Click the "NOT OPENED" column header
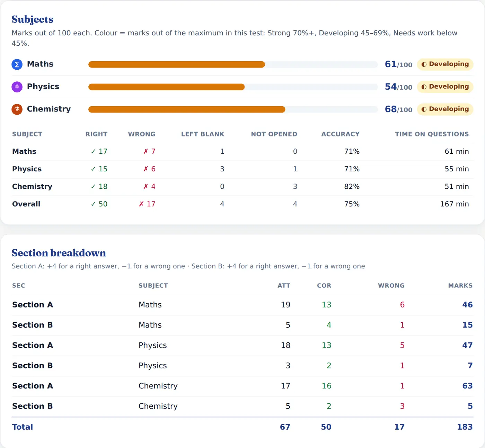Image resolution: width=485 pixels, height=448 pixels. (274, 134)
